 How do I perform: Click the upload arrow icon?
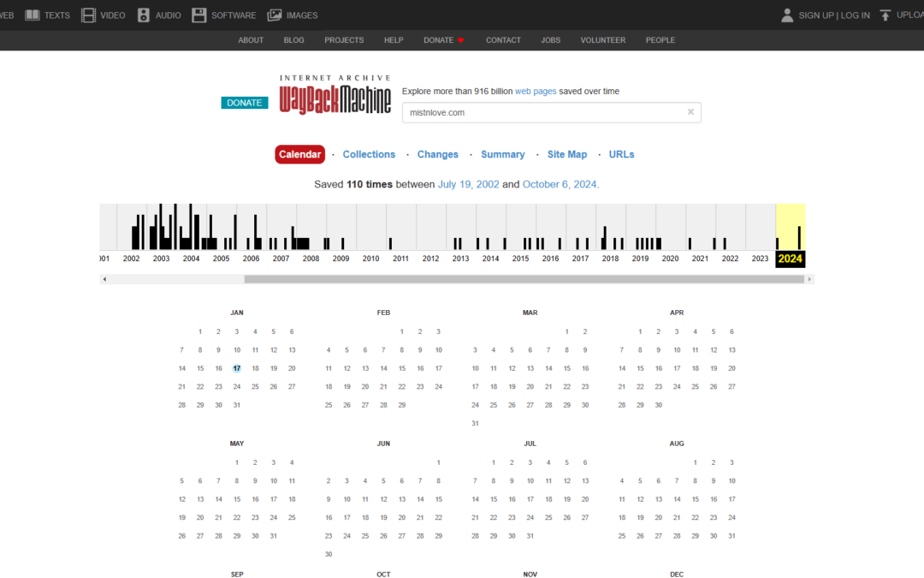pos(885,15)
